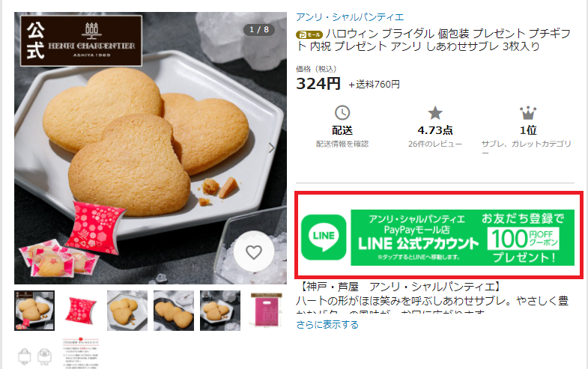Select the red gift box thumbnail

click(x=81, y=311)
